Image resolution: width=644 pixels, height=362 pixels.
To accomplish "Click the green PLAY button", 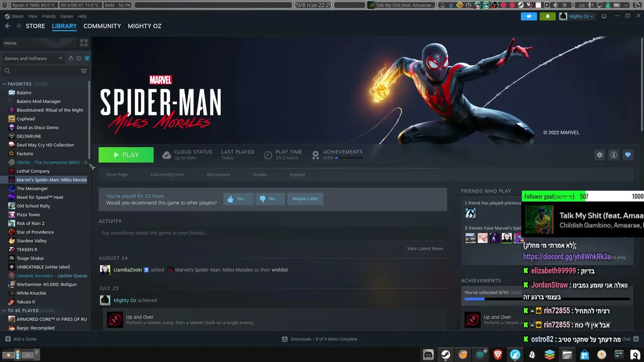I will tap(126, 155).
